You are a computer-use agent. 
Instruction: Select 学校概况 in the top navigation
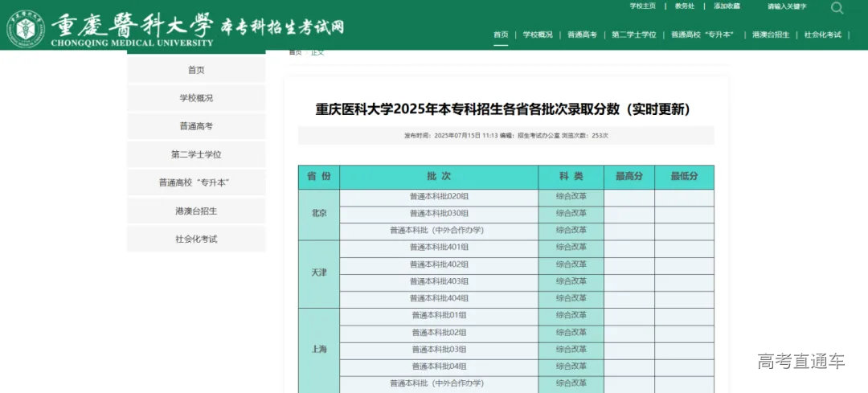point(538,35)
